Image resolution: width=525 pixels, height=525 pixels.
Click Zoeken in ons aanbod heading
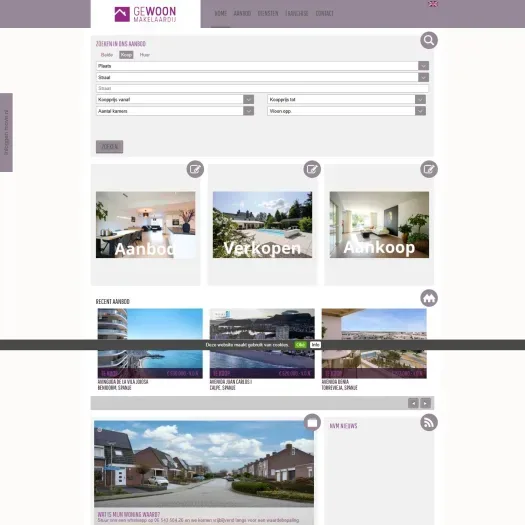pyautogui.click(x=121, y=44)
